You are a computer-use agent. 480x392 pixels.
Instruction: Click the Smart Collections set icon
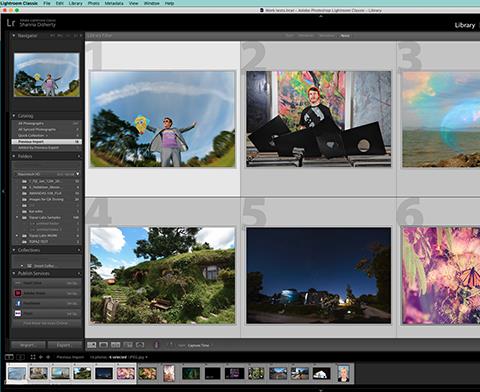pyautogui.click(x=30, y=266)
